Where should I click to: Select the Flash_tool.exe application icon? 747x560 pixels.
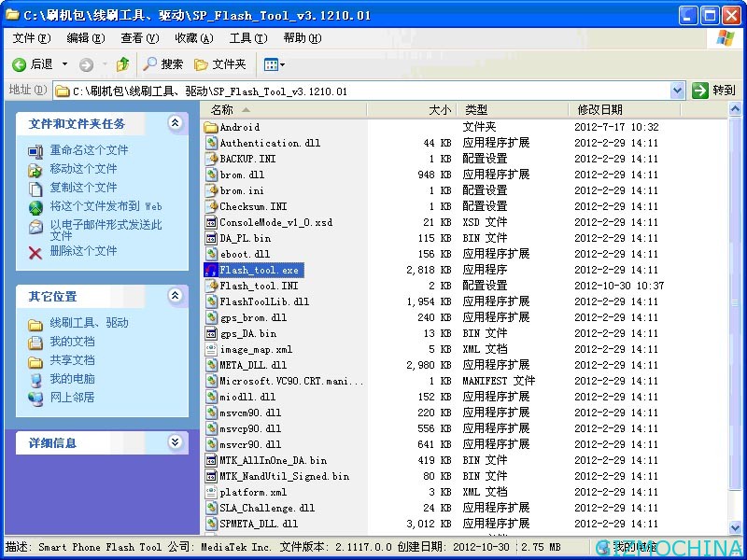211,270
